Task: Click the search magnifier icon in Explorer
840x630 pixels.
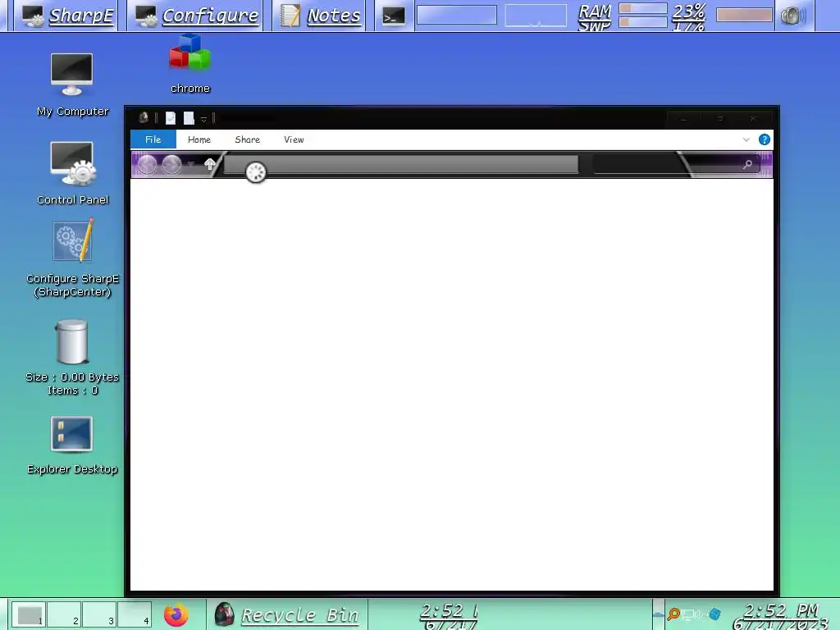Action: click(x=747, y=164)
